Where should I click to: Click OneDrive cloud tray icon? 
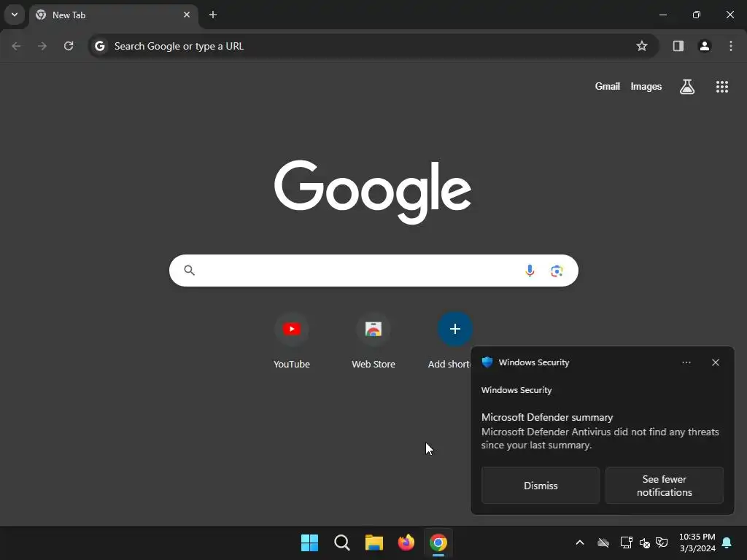(x=603, y=542)
